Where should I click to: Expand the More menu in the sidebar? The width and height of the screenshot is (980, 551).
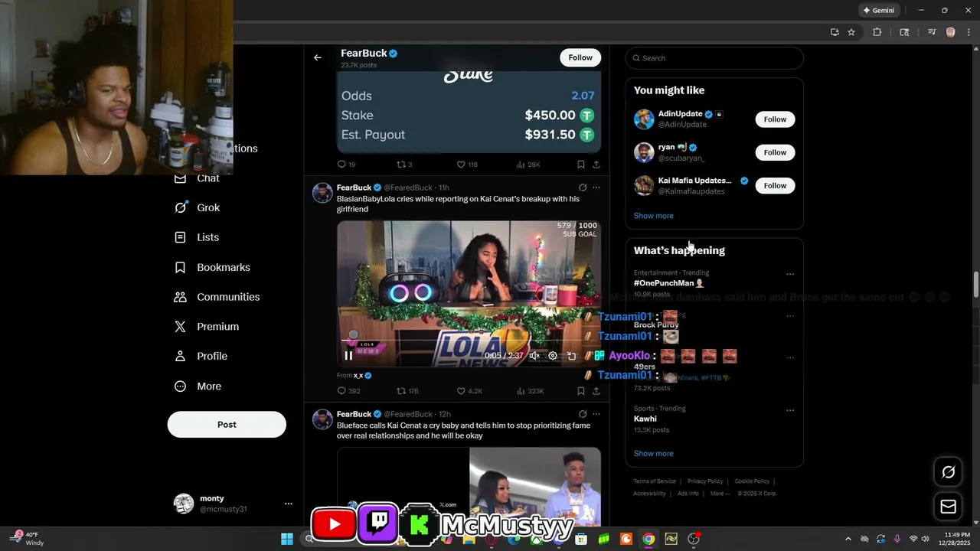(198, 386)
